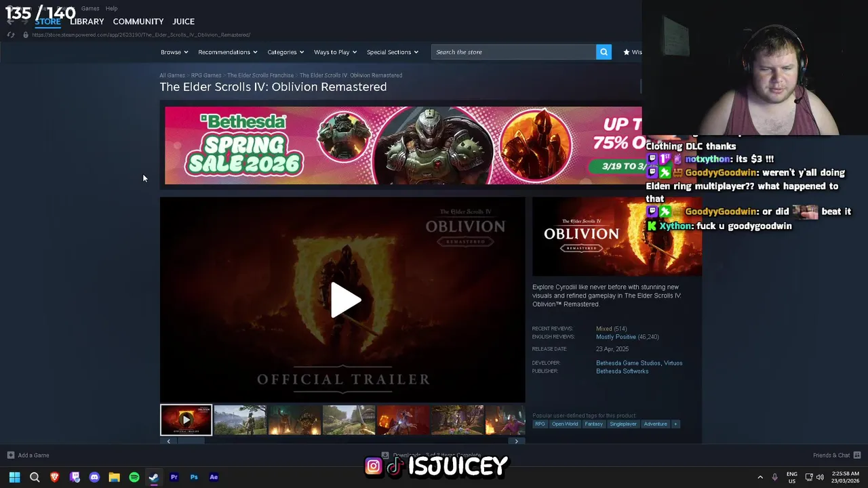
Task: Click Add a Game label
Action: (33, 455)
